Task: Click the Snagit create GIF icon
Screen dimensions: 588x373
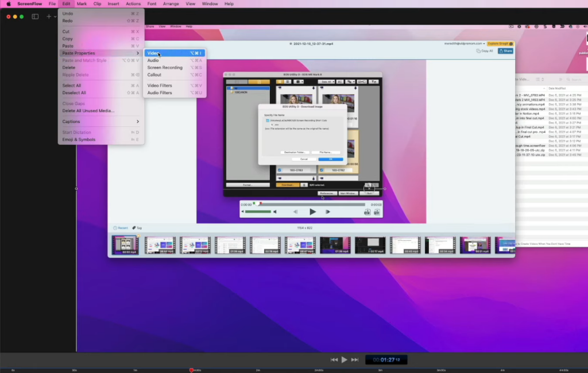Action: tap(367, 213)
